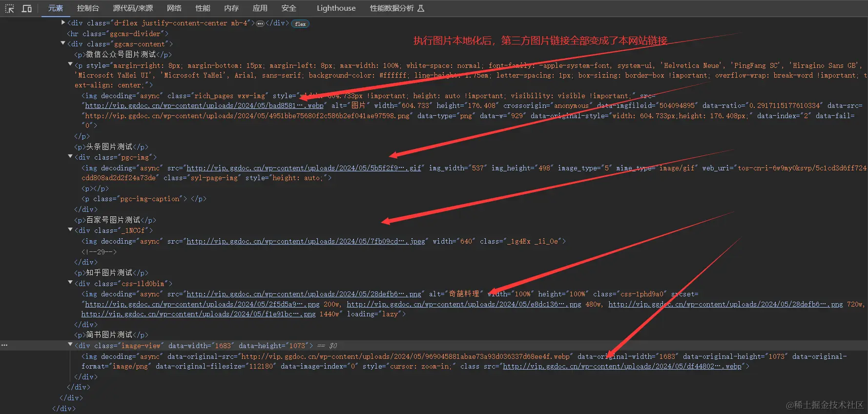Viewport: 868px width, 414px height.
Task: Switch to the 控制台 tab
Action: pos(88,8)
